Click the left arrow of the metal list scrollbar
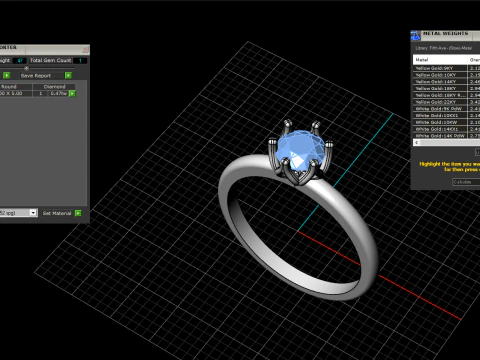Screen dimensions: 480x360 tap(416, 142)
